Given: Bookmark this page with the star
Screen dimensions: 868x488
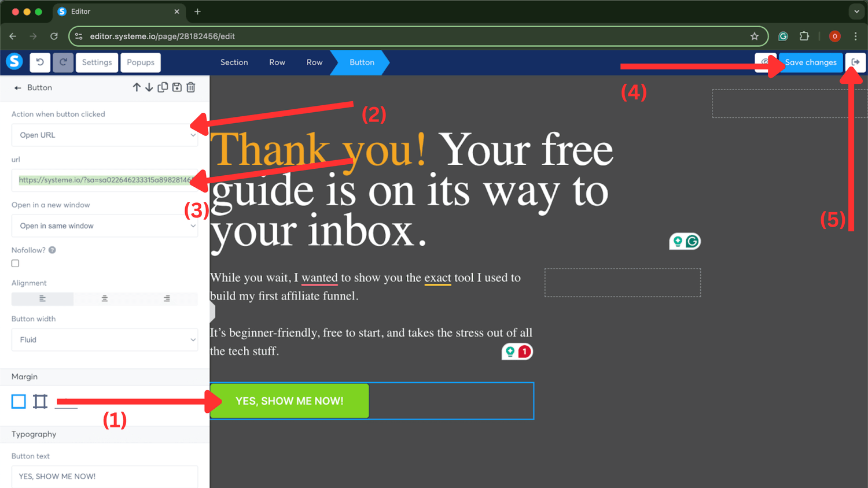Looking at the screenshot, I should pos(755,36).
